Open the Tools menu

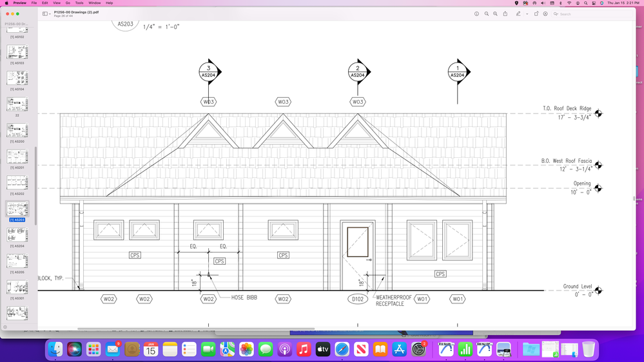tap(79, 3)
